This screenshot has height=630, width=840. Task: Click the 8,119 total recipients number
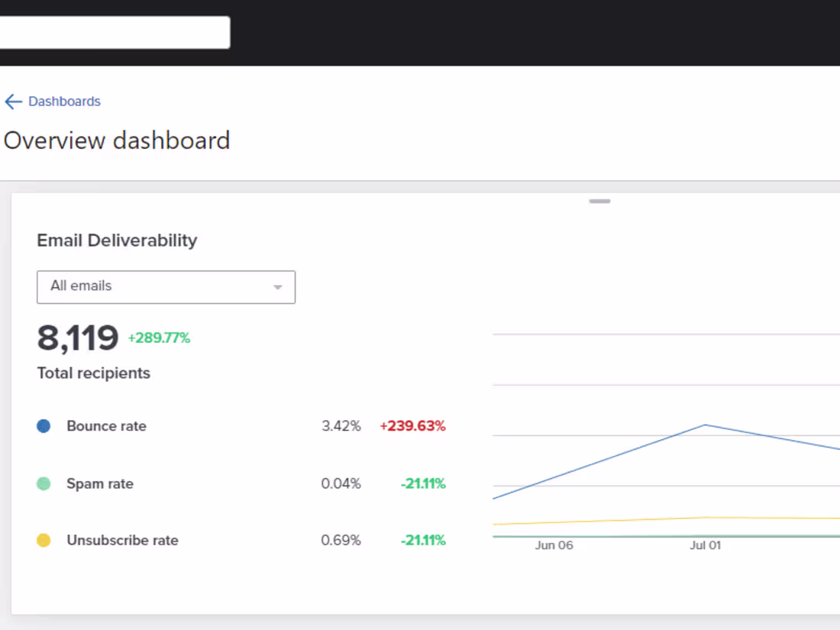pos(78,338)
